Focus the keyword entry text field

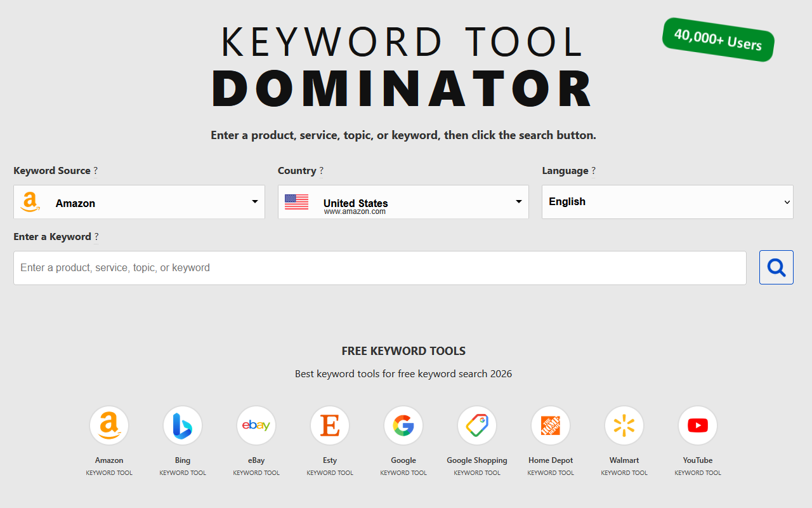coord(380,268)
